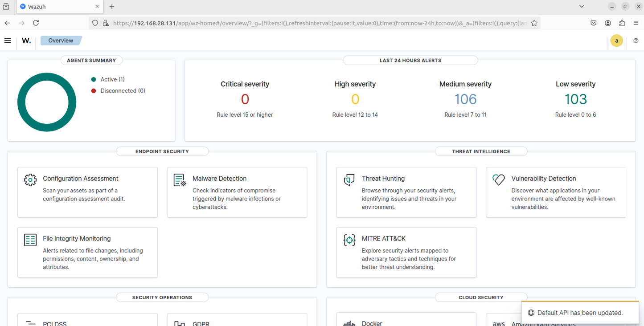Viewport: 644px width, 326px height.
Task: Click the tracking protection shield icon
Action: tap(95, 23)
